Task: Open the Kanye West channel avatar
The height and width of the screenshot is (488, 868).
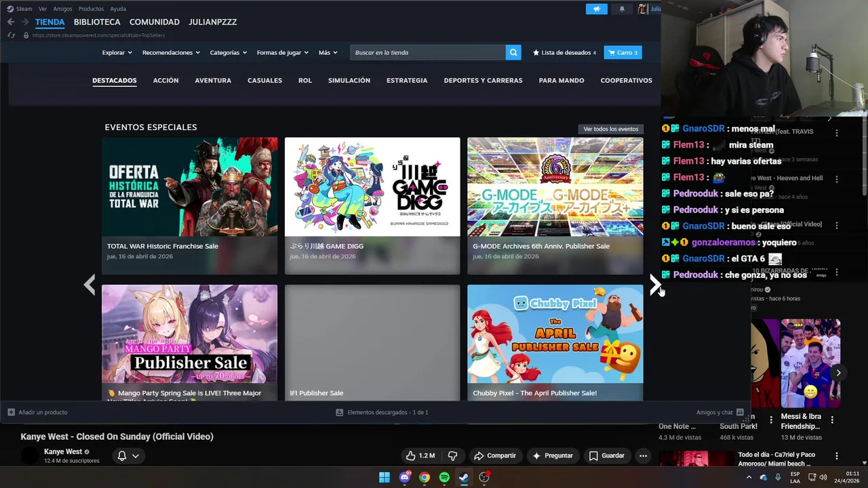Action: pyautogui.click(x=31, y=455)
